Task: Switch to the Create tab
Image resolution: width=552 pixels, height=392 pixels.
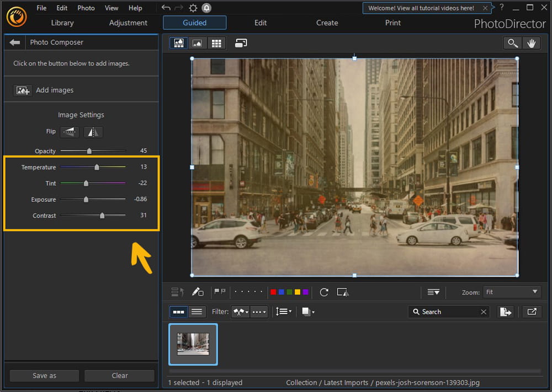Action: click(327, 23)
